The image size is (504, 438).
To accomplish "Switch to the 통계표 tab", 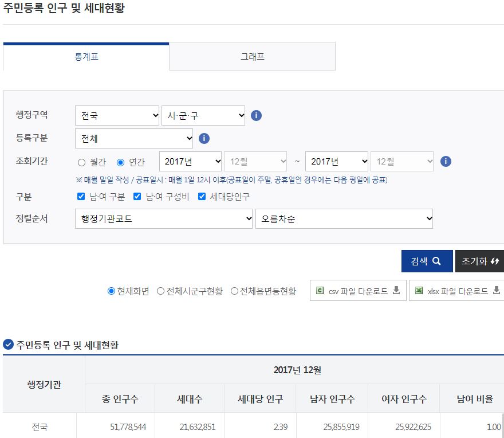I will click(x=86, y=56).
